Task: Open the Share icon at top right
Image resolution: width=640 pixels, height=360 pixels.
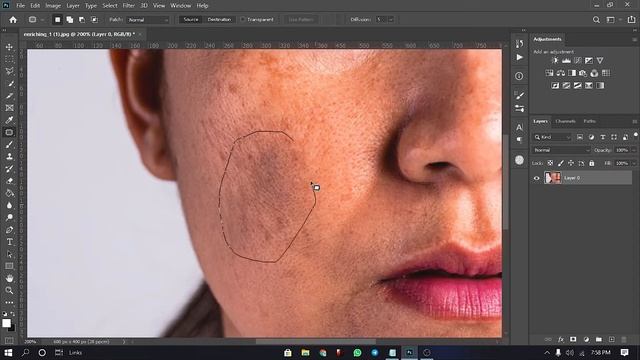Action: 631,20
